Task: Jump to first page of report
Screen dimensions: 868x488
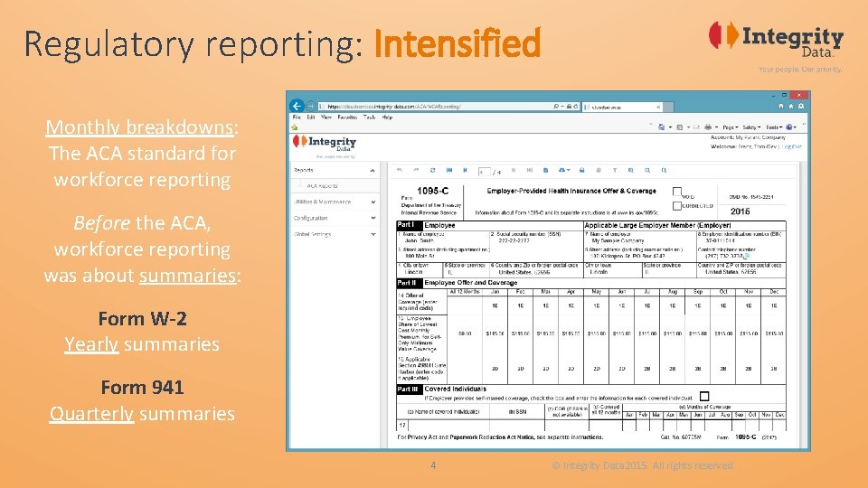Action: [x=449, y=171]
